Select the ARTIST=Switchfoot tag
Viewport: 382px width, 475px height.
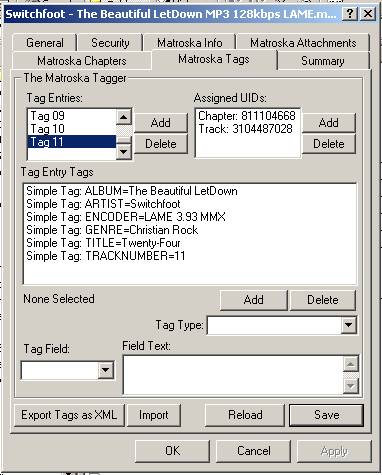pos(103,204)
